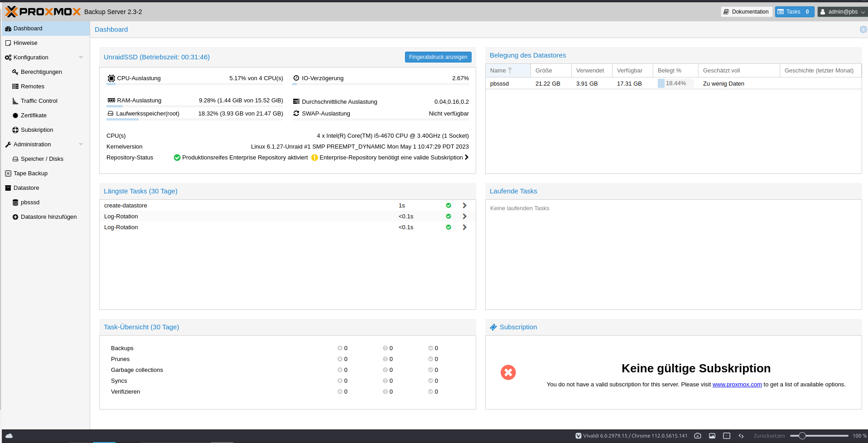Click the green status icon of create-datastore

tap(448, 206)
